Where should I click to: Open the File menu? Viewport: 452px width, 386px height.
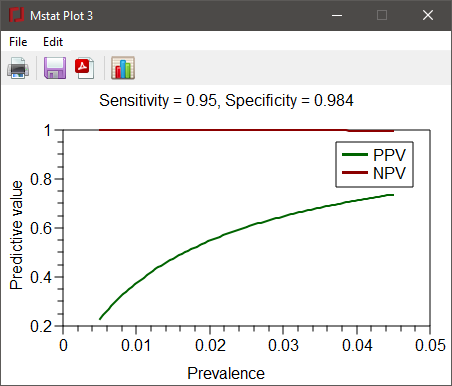[18, 42]
